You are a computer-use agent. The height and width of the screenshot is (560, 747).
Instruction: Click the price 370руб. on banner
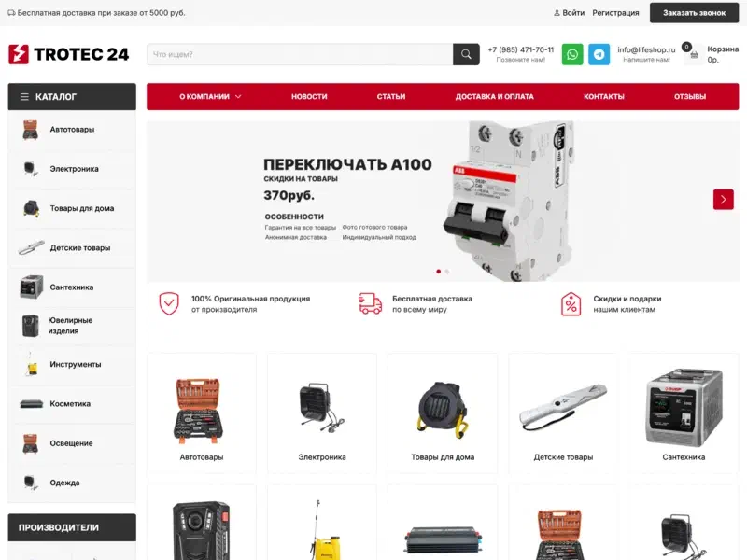289,195
